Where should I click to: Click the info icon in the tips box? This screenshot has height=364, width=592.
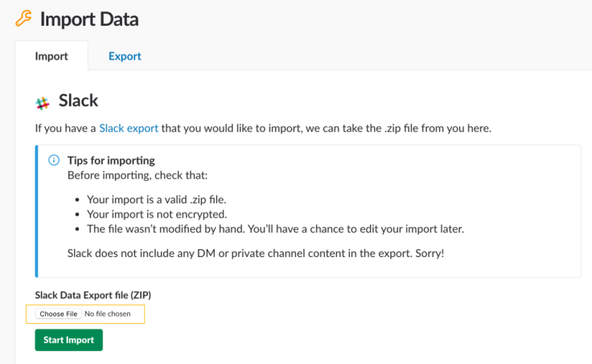(x=54, y=160)
